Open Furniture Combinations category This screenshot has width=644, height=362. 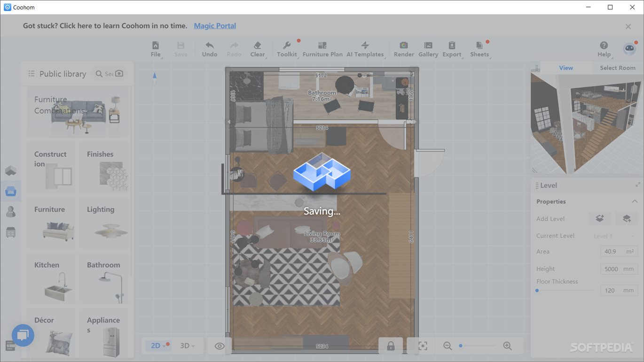pyautogui.click(x=78, y=112)
